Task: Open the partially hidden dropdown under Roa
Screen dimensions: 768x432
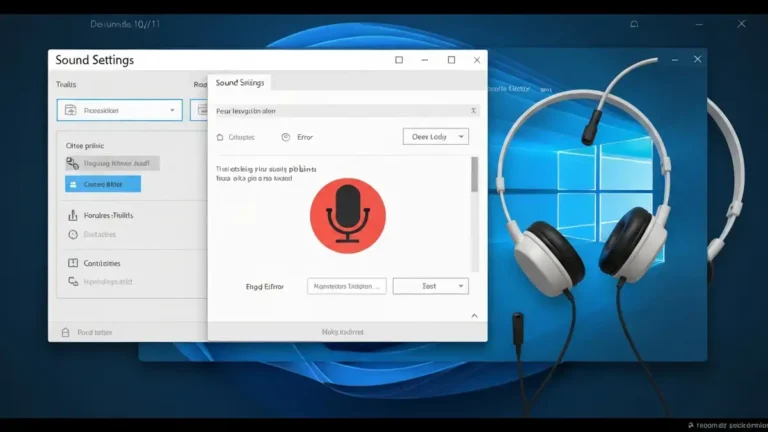Action: pos(199,110)
